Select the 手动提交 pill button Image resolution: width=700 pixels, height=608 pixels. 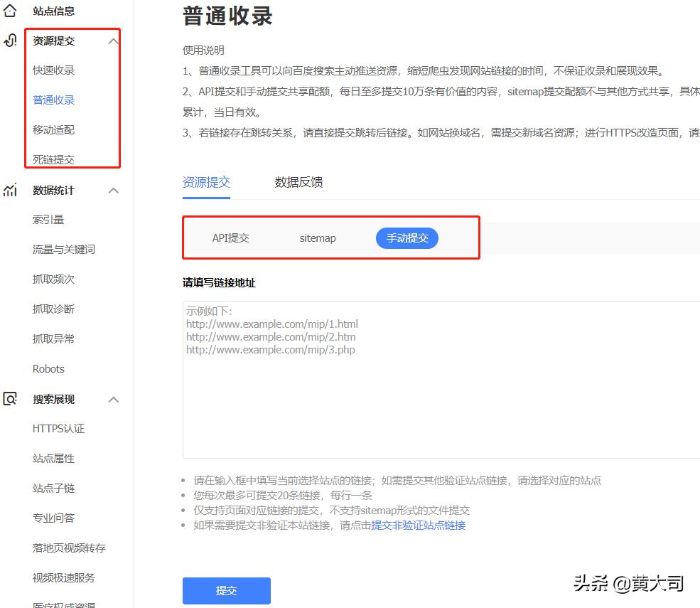pyautogui.click(x=406, y=238)
